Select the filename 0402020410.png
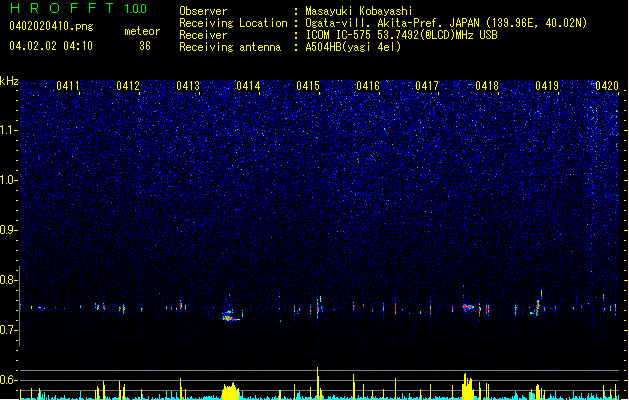This screenshot has height=400, width=629. pyautogui.click(x=51, y=27)
